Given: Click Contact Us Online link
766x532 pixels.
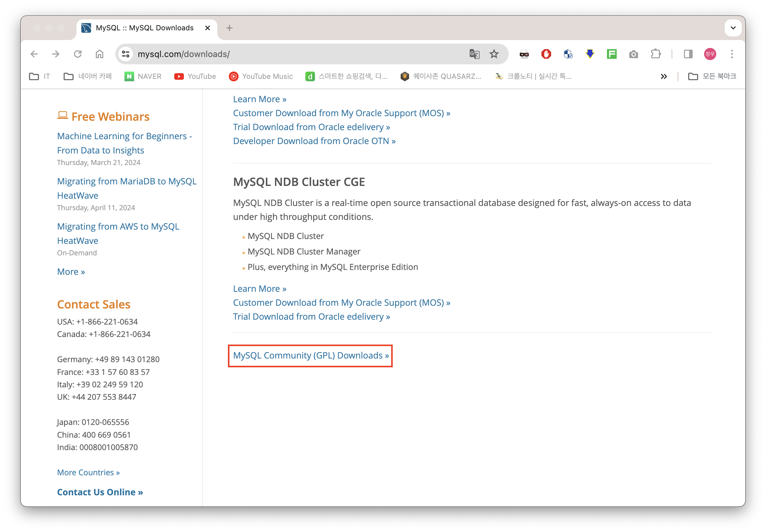Looking at the screenshot, I should click(100, 492).
